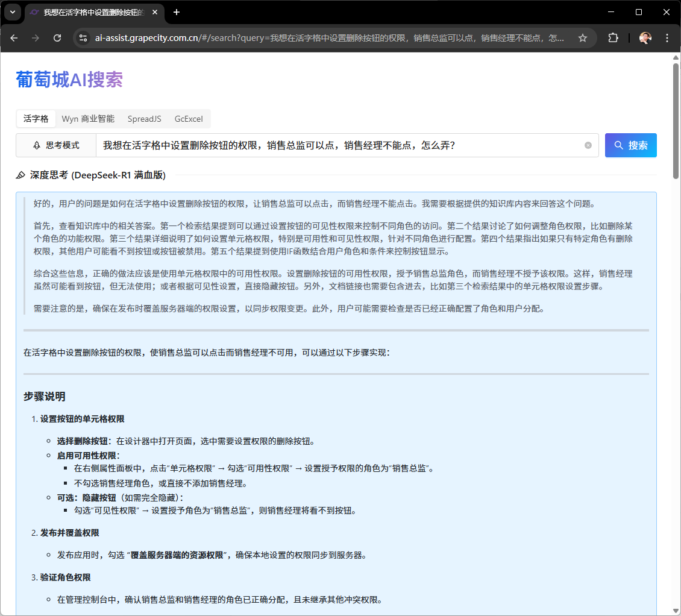Toggle 思考模式 thinking mode
Image resolution: width=681 pixels, height=616 pixels.
point(55,145)
